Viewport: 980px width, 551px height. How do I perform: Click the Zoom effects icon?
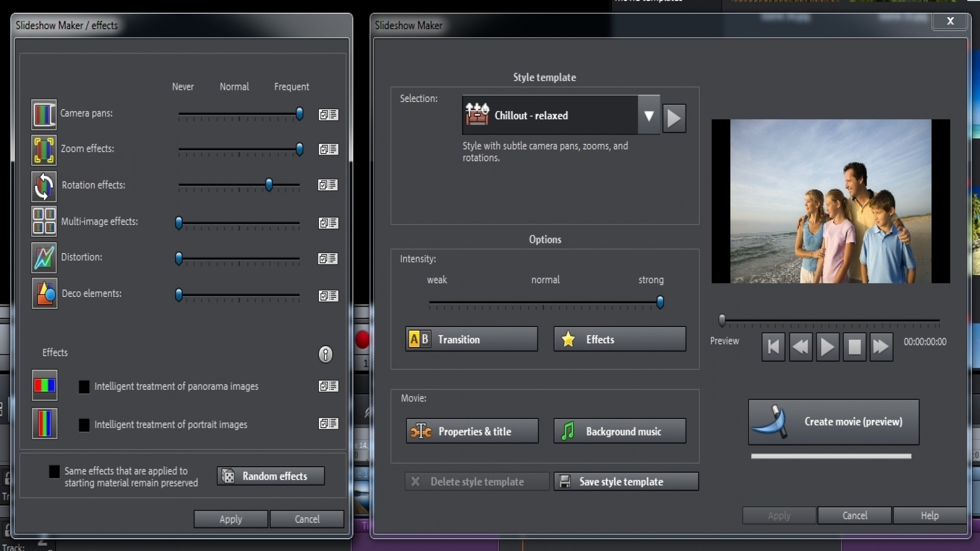pyautogui.click(x=43, y=150)
